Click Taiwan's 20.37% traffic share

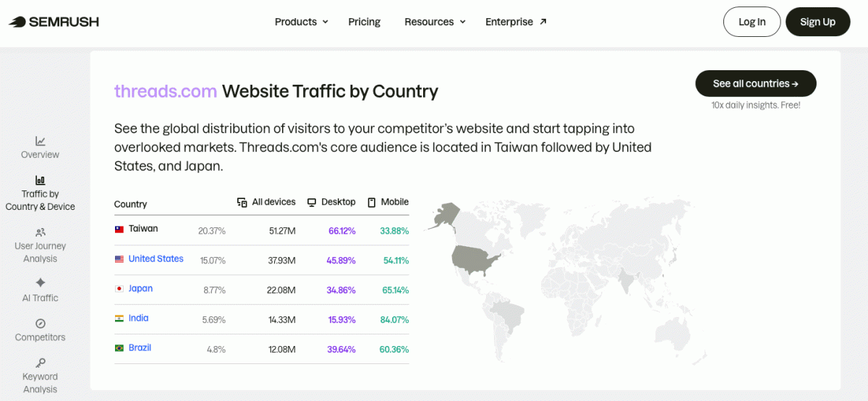(x=212, y=231)
